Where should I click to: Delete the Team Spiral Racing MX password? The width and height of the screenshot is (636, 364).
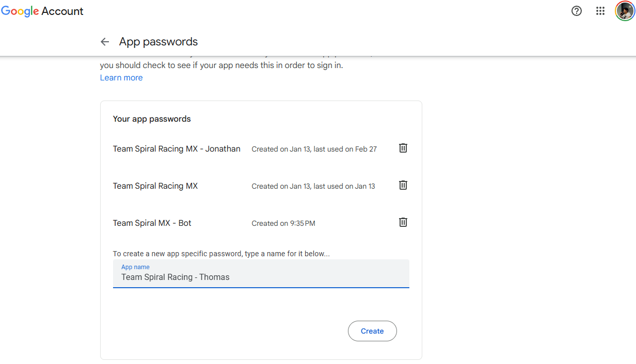(403, 185)
